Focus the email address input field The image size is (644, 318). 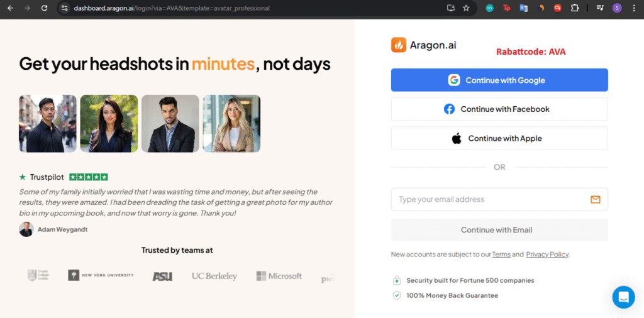pos(499,199)
